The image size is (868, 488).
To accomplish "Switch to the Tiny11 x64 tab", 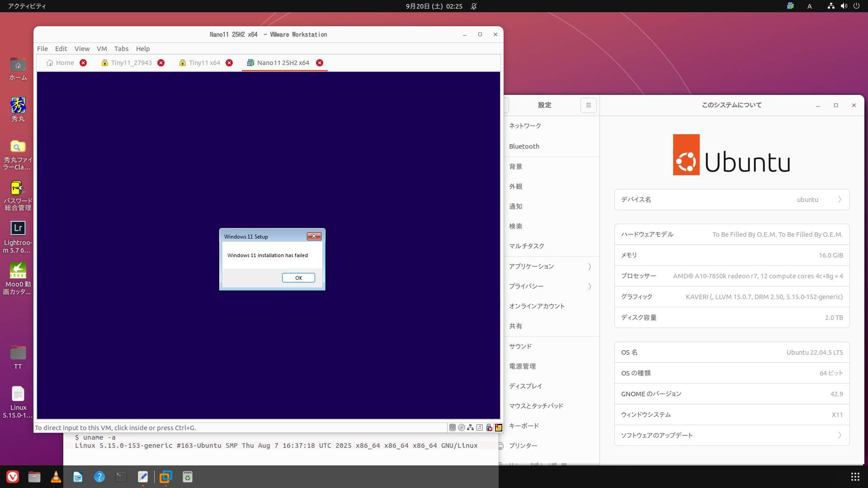I will pyautogui.click(x=204, y=63).
